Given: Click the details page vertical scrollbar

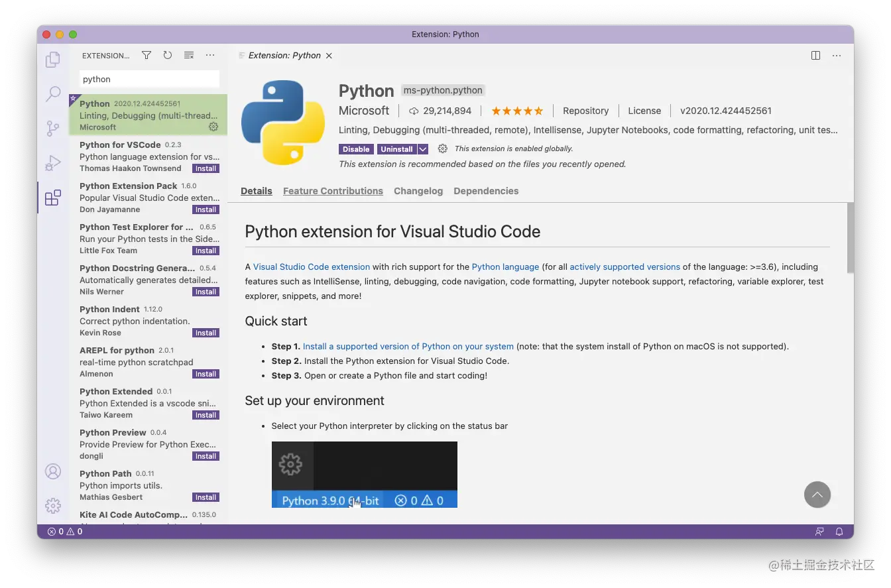Looking at the screenshot, I should point(850,237).
